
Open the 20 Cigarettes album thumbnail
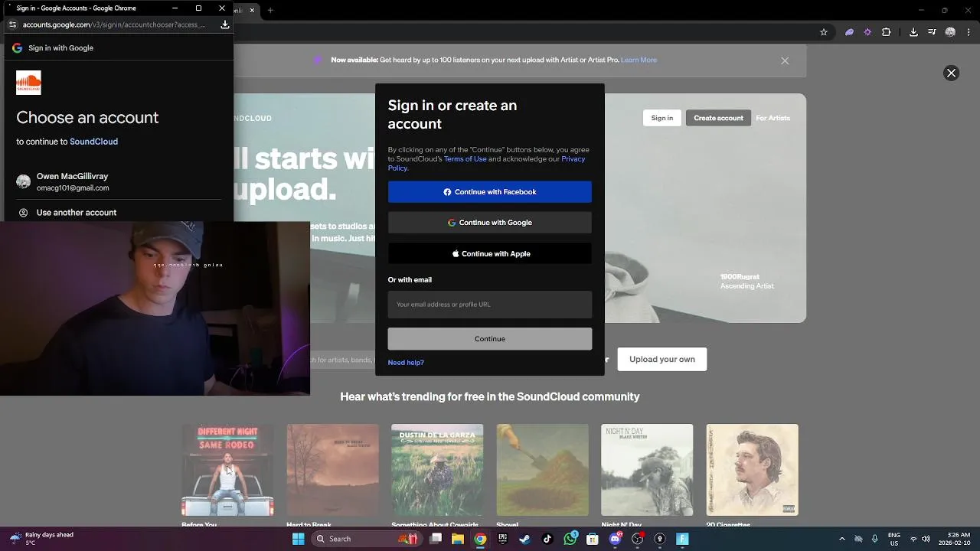pyautogui.click(x=752, y=470)
